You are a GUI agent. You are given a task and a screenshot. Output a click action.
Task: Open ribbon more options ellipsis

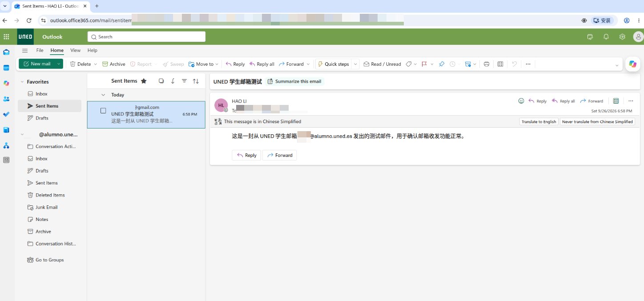click(528, 64)
